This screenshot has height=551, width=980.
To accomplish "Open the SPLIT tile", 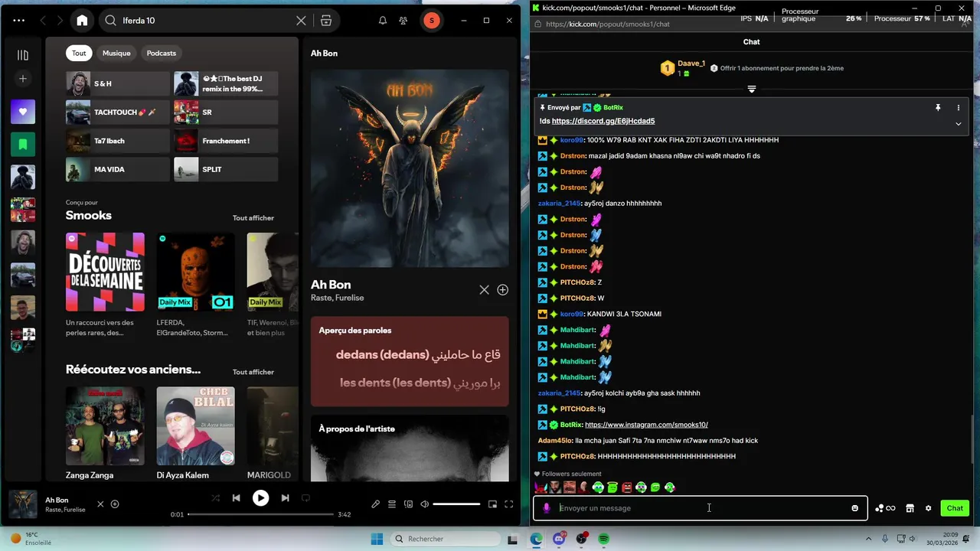I will [226, 169].
